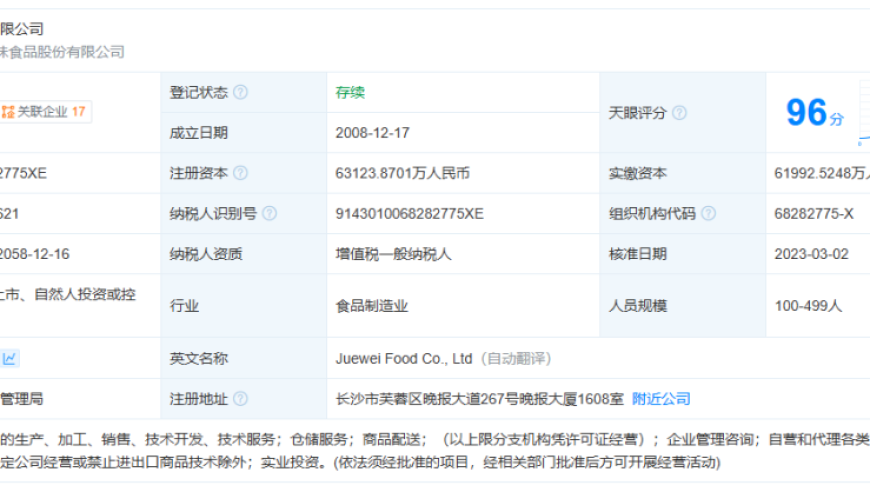
Task: Select the registered address text 长沙市芙蓉区
Action: (x=379, y=399)
